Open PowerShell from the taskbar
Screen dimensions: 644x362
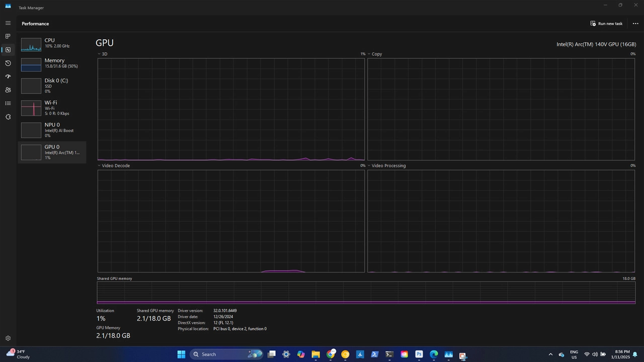[375, 354]
